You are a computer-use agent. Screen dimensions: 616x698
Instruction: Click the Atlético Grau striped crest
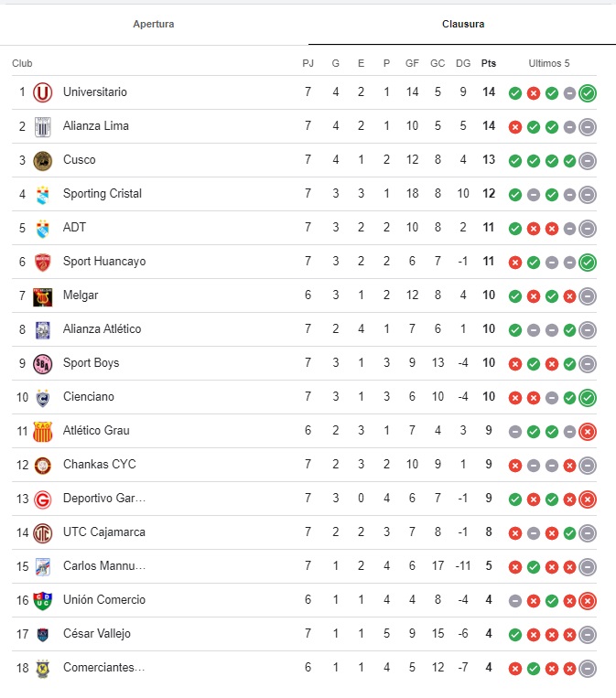click(42, 431)
